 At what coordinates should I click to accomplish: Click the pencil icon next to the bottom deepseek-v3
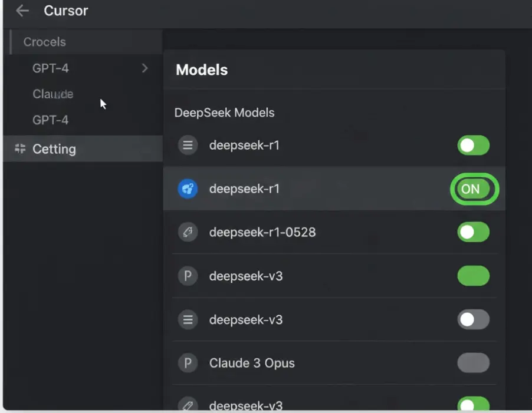coord(188,404)
